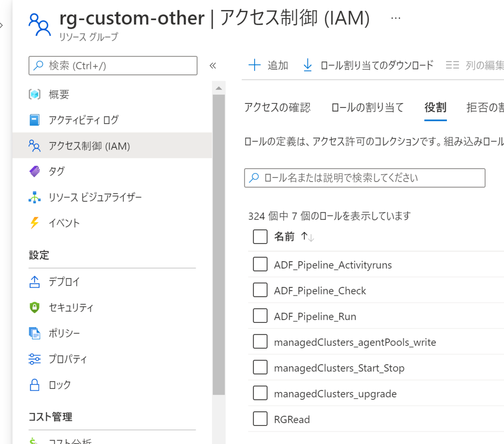504x444 pixels.
Task: Select the RGRead role checkbox
Action: [x=260, y=419]
